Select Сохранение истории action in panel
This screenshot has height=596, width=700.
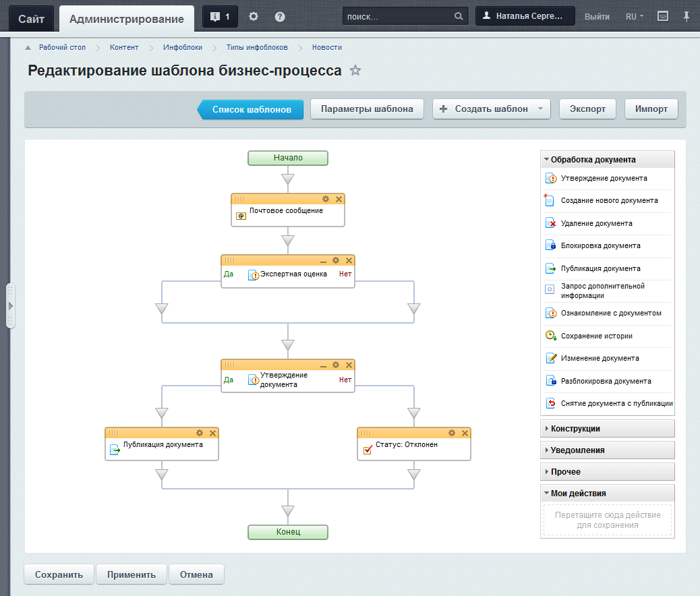point(596,336)
